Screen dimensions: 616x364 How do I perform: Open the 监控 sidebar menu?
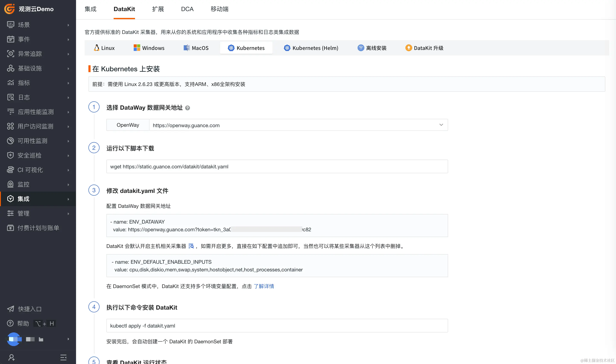click(x=23, y=184)
